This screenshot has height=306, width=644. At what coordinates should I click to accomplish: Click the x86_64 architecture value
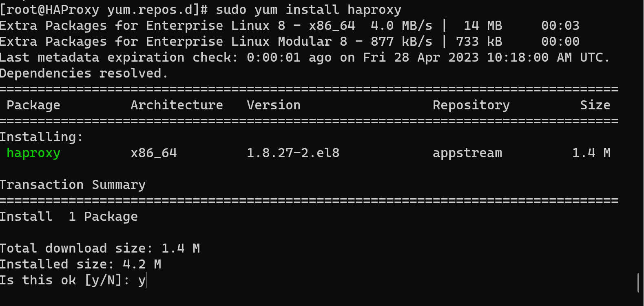point(154,153)
